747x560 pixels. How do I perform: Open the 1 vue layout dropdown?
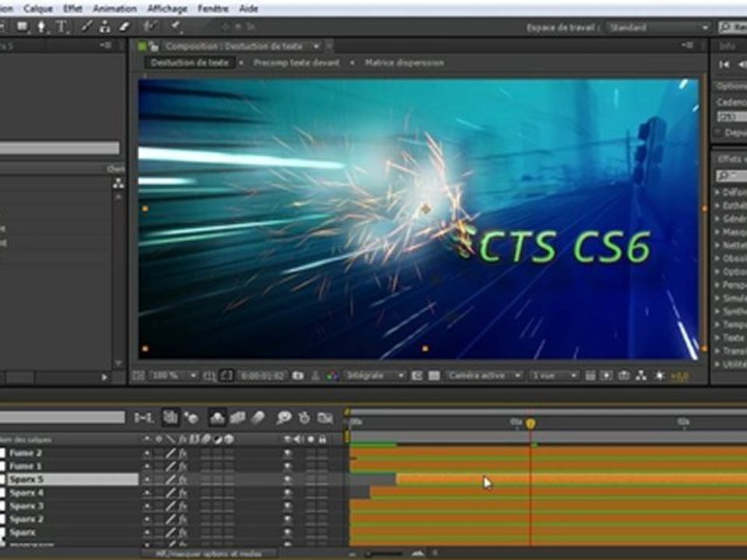[553, 376]
